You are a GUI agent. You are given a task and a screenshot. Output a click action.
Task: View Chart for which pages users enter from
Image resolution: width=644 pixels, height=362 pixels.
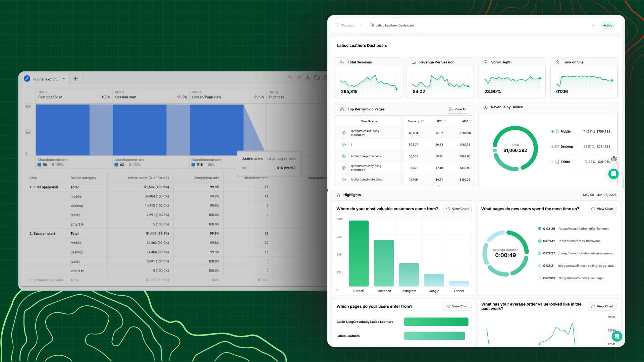coord(457,306)
